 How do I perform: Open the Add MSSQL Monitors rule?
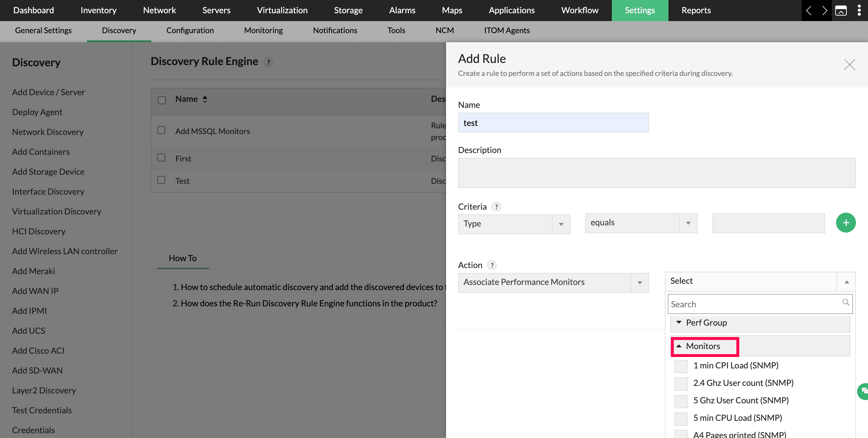click(212, 131)
